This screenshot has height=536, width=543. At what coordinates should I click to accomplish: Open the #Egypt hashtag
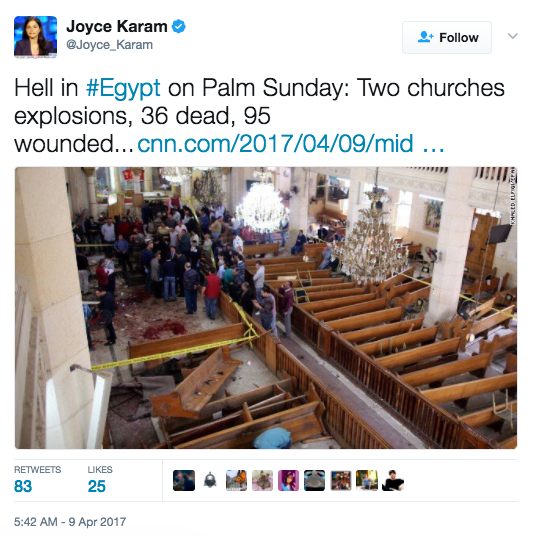pos(123,89)
